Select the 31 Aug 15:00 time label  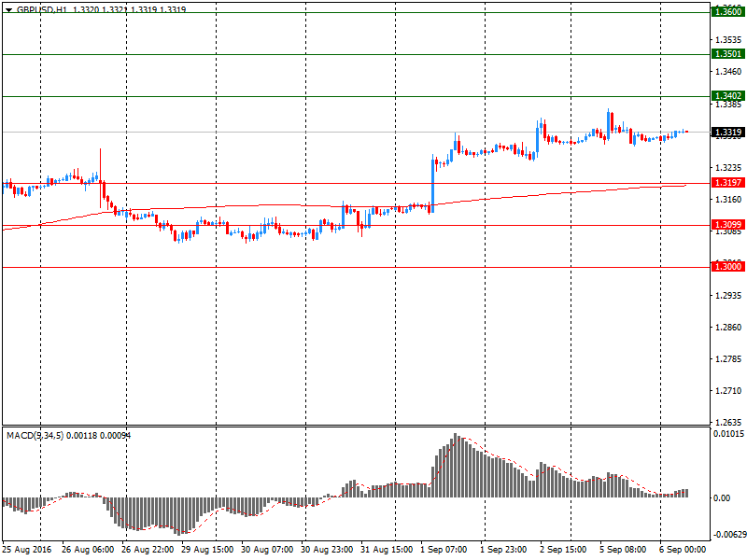coord(387,549)
